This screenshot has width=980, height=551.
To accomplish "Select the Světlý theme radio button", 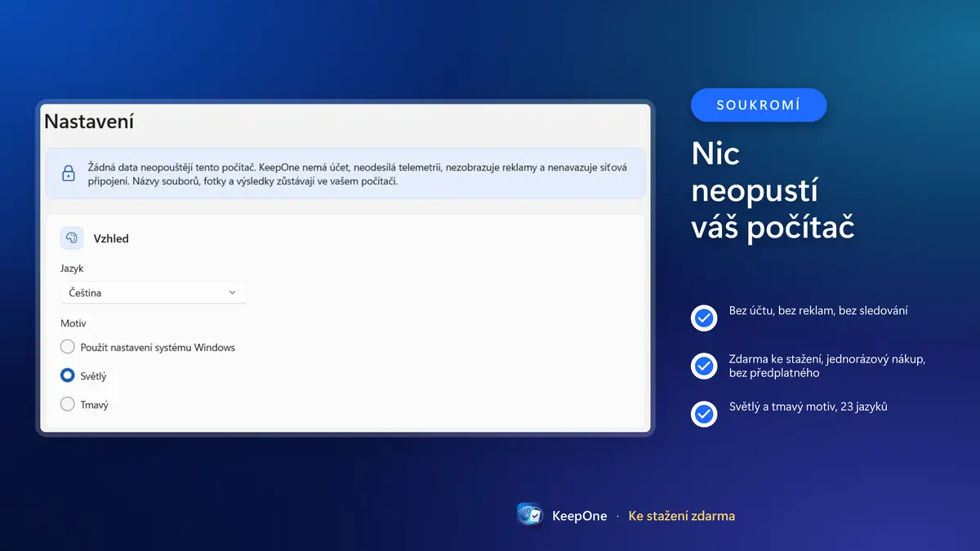I will (x=68, y=375).
